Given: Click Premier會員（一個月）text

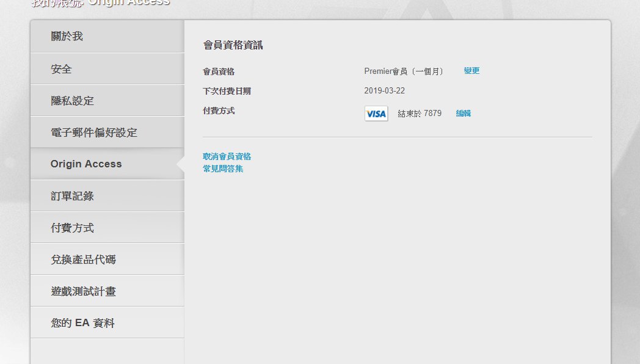Looking at the screenshot, I should pyautogui.click(x=403, y=71).
